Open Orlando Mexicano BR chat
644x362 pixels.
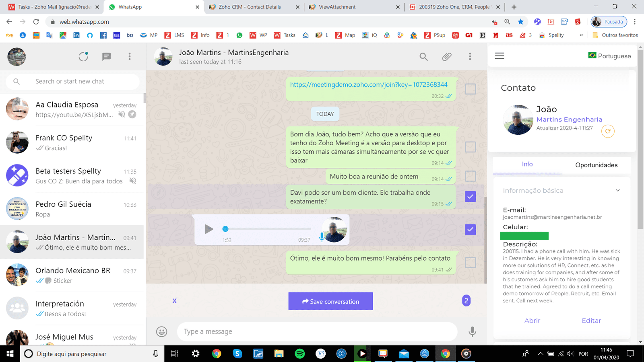tap(72, 275)
